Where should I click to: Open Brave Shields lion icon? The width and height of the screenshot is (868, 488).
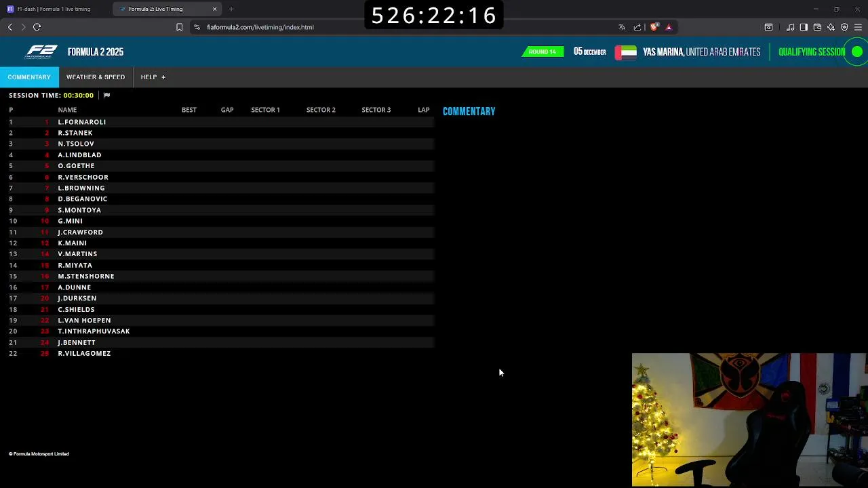tap(654, 27)
